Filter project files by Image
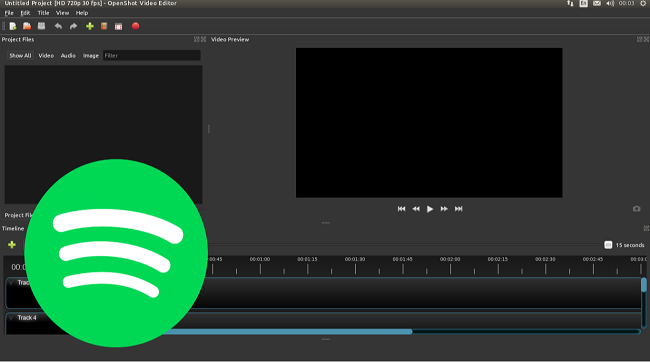Viewport: 650px width, 362px height. point(90,56)
